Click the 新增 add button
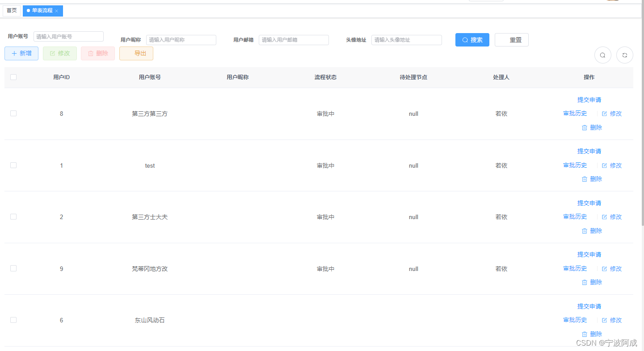644x351 pixels. [x=21, y=53]
